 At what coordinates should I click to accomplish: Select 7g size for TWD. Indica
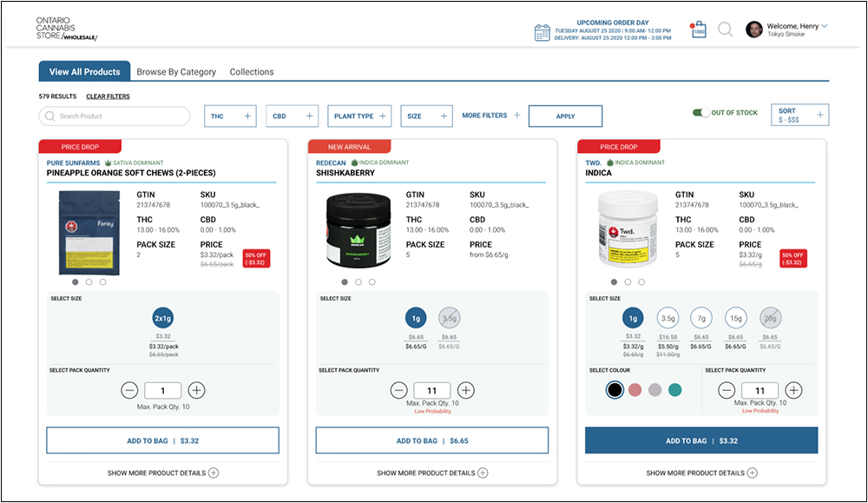coord(701,318)
